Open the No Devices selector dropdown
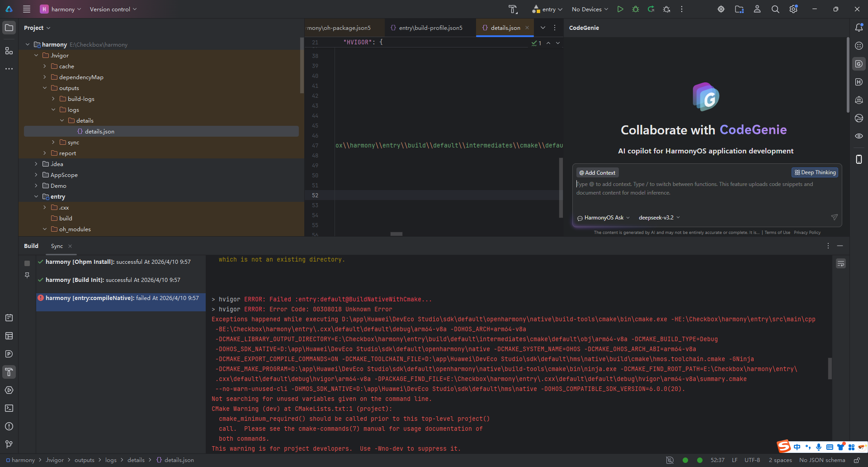Screen dimensions: 868x467 pyautogui.click(x=590, y=9)
